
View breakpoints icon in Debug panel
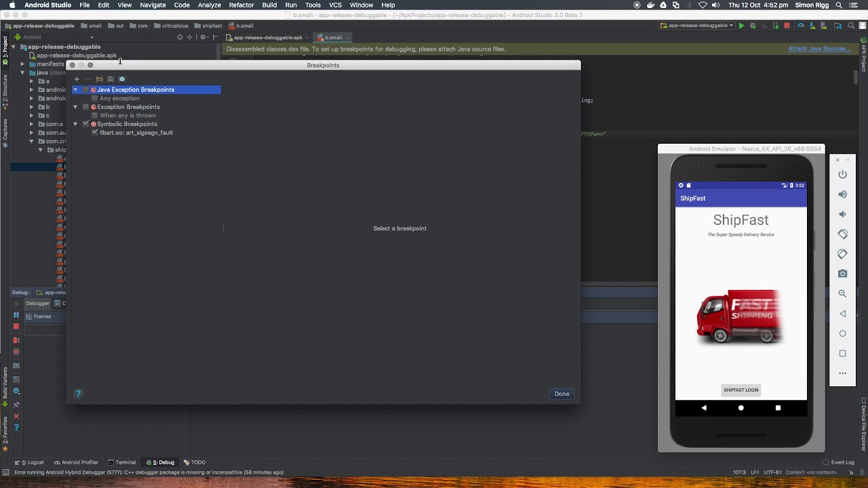[x=16, y=341]
